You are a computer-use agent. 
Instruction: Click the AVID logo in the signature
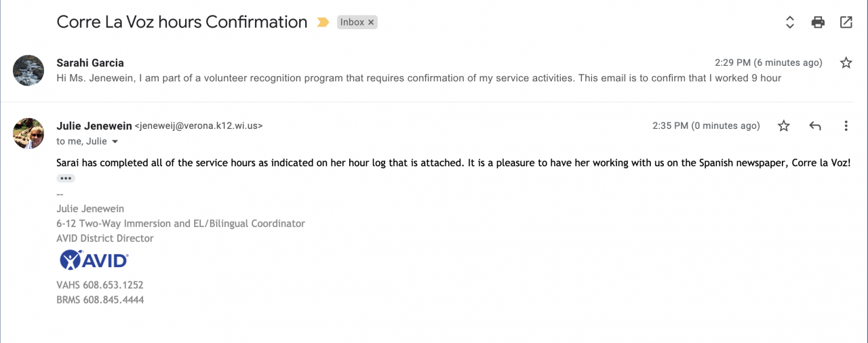(x=94, y=260)
